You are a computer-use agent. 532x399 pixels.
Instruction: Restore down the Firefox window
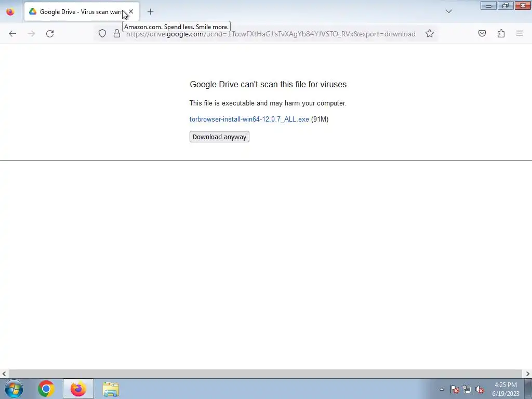coord(505,5)
